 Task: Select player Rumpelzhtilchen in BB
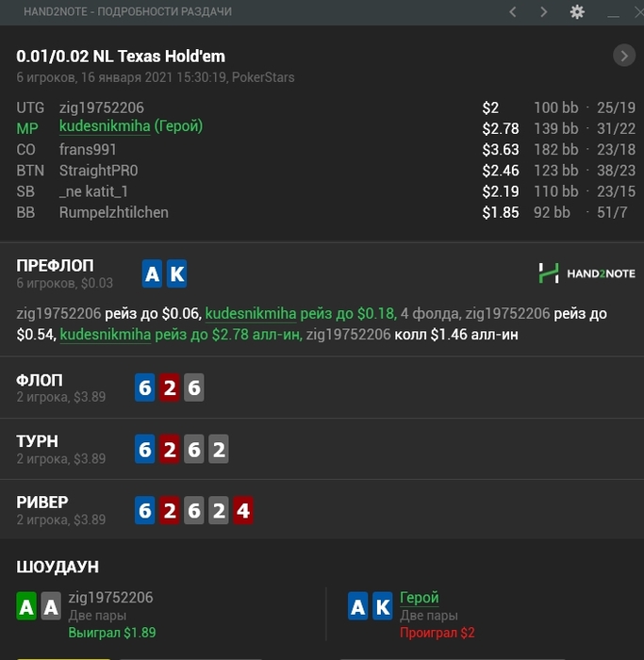(x=114, y=212)
